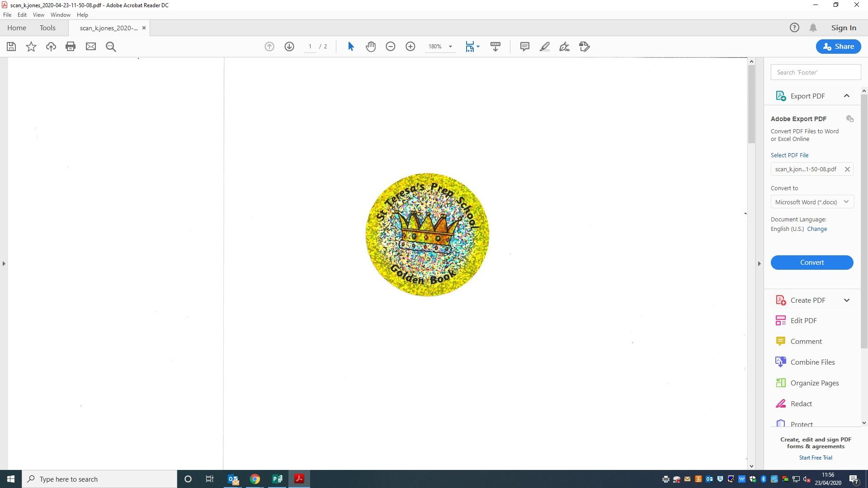Click the Print file icon
This screenshot has width=868, height=488.
click(71, 47)
